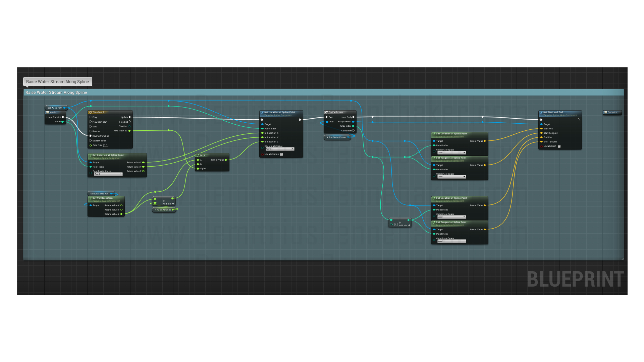
Task: Click the In Location X pin
Action: click(262, 133)
